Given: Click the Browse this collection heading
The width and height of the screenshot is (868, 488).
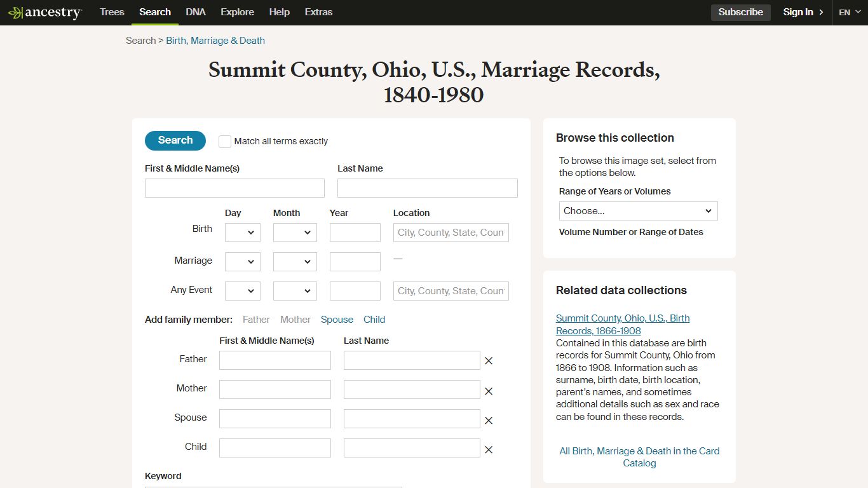Looking at the screenshot, I should (x=615, y=138).
